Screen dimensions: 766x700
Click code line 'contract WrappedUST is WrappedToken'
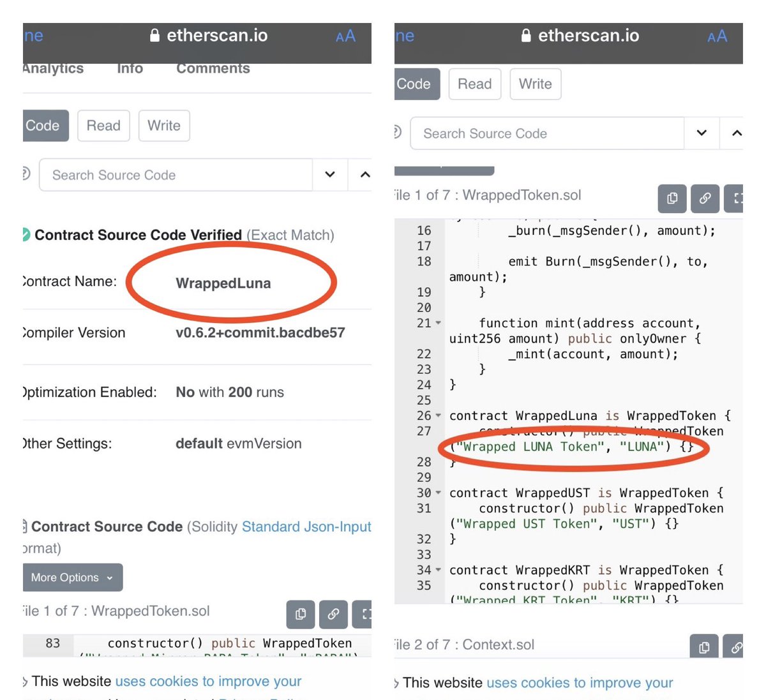click(x=587, y=493)
